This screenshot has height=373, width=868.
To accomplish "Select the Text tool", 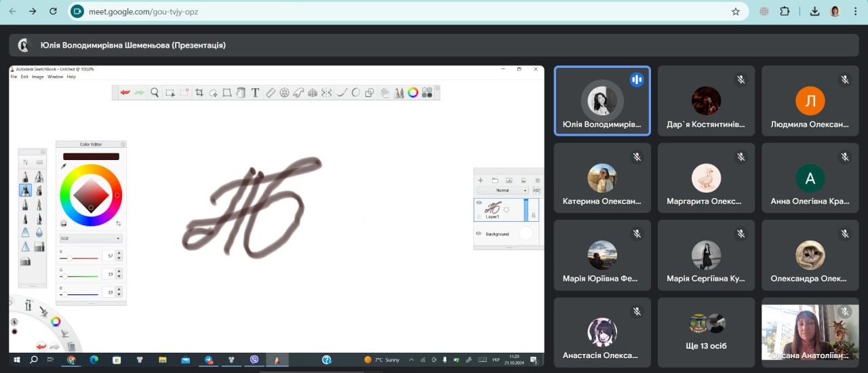I will tap(255, 93).
